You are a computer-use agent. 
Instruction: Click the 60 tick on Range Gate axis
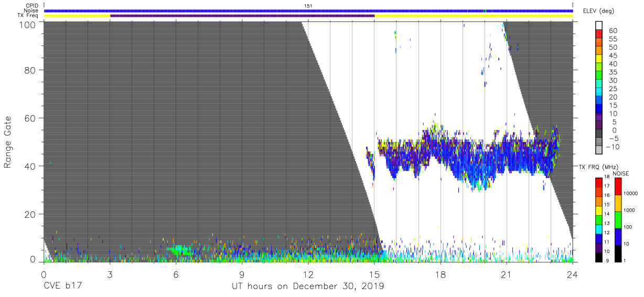click(29, 118)
